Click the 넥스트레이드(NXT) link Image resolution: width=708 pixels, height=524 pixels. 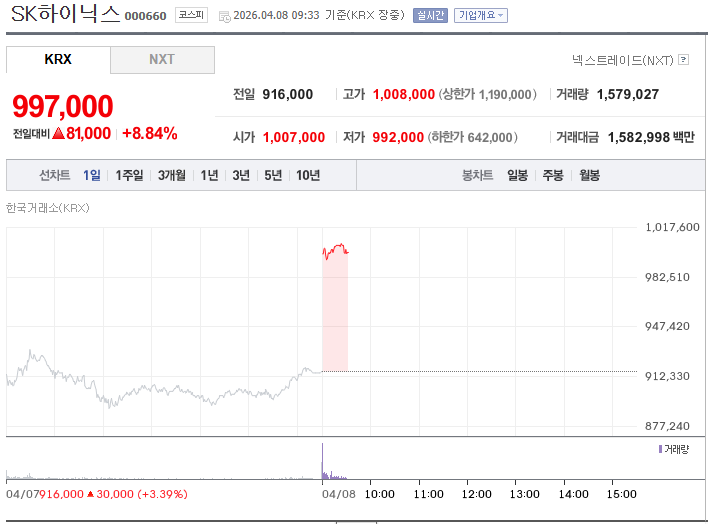[x=629, y=60]
